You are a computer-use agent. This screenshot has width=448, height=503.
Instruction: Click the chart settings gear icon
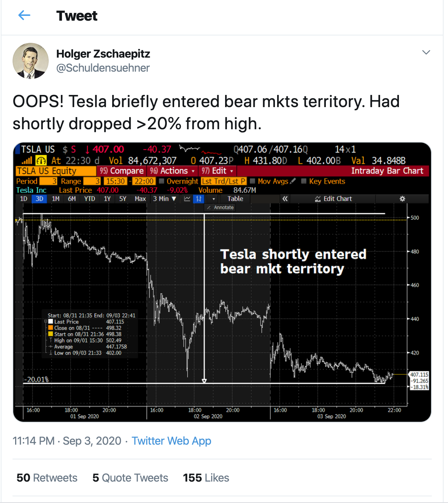(x=402, y=199)
